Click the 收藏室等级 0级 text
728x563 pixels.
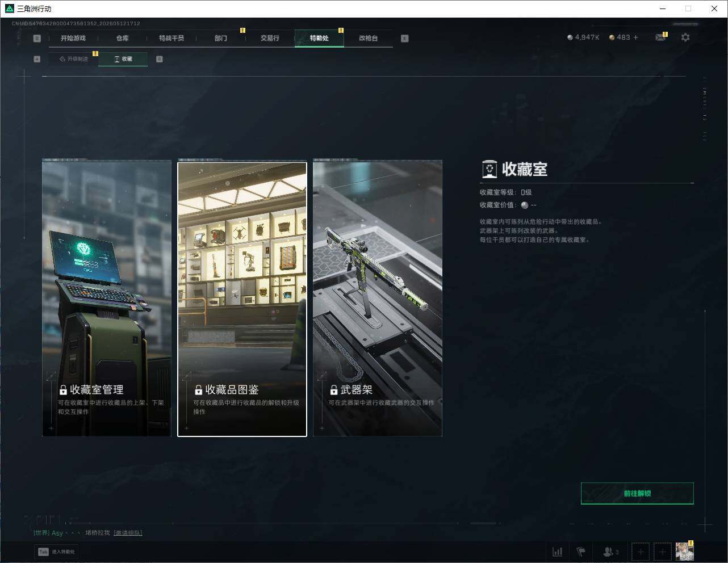click(505, 192)
